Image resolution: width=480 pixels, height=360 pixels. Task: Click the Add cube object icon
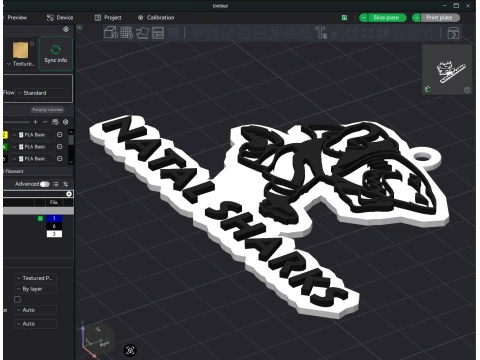tap(111, 33)
